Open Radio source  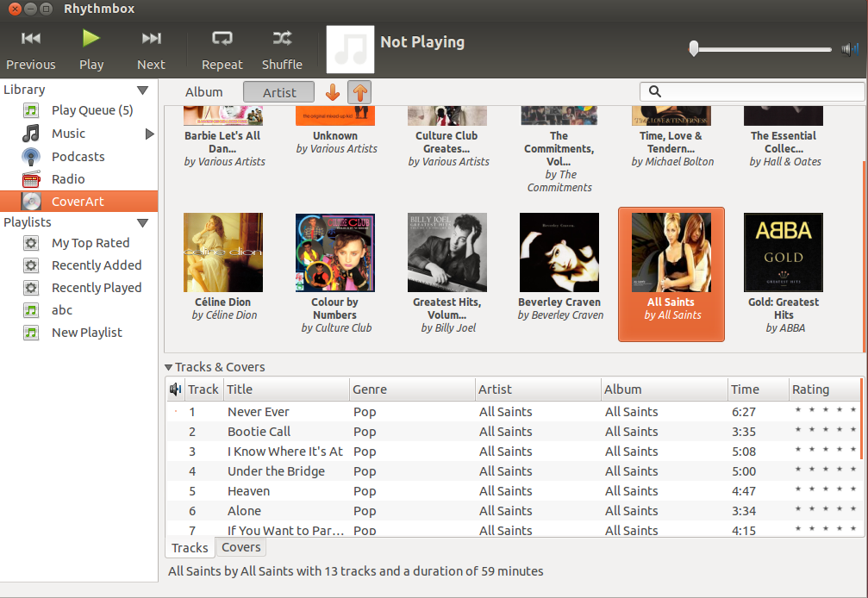[78, 179]
